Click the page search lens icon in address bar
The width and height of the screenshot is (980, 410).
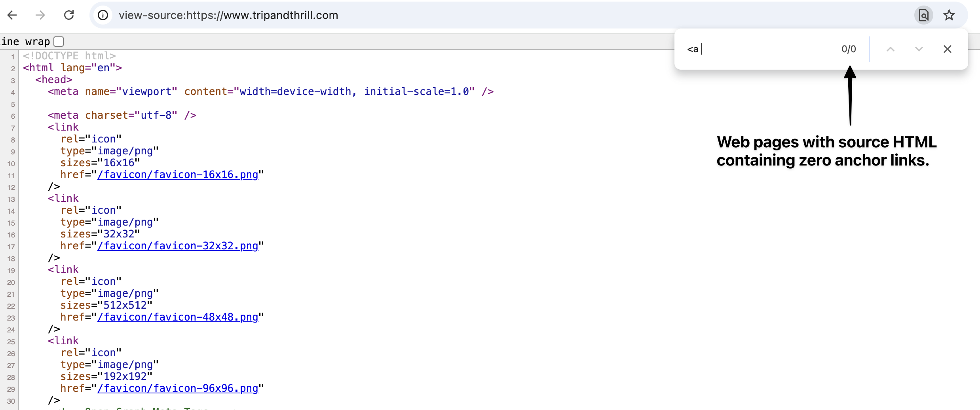(923, 15)
